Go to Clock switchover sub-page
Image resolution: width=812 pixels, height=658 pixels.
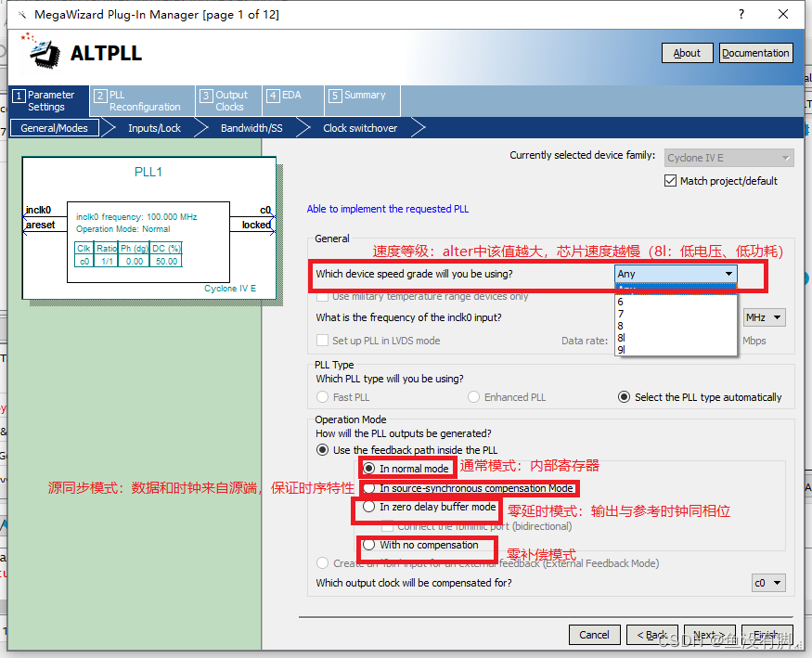tap(360, 128)
